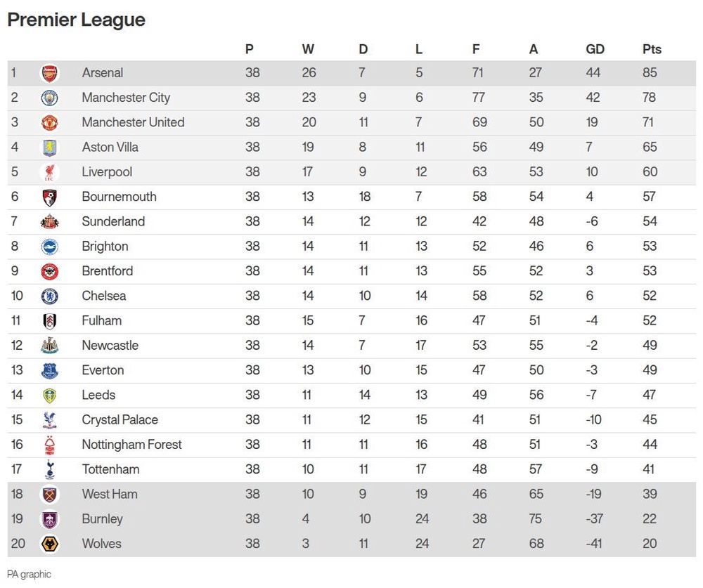Click the Premier League heading

pyautogui.click(x=76, y=20)
